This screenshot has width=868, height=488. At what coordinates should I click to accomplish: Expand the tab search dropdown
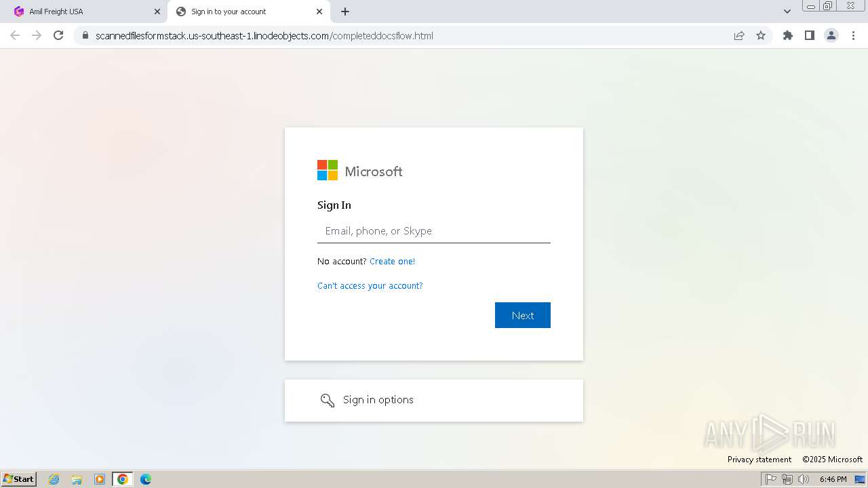pyautogui.click(x=787, y=12)
